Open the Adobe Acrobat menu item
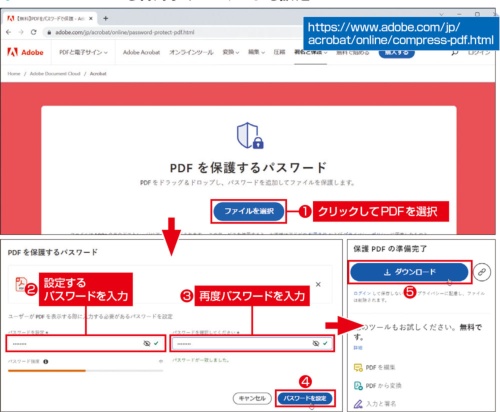 pyautogui.click(x=141, y=52)
